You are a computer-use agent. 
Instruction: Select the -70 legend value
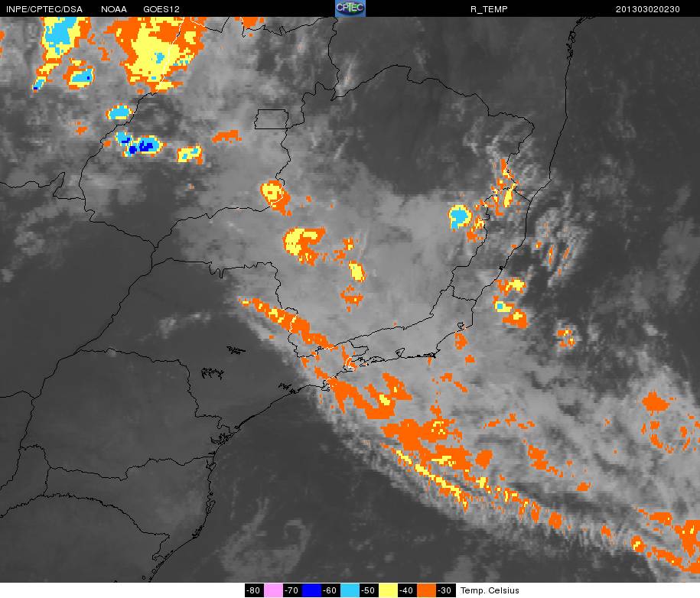coord(292,590)
